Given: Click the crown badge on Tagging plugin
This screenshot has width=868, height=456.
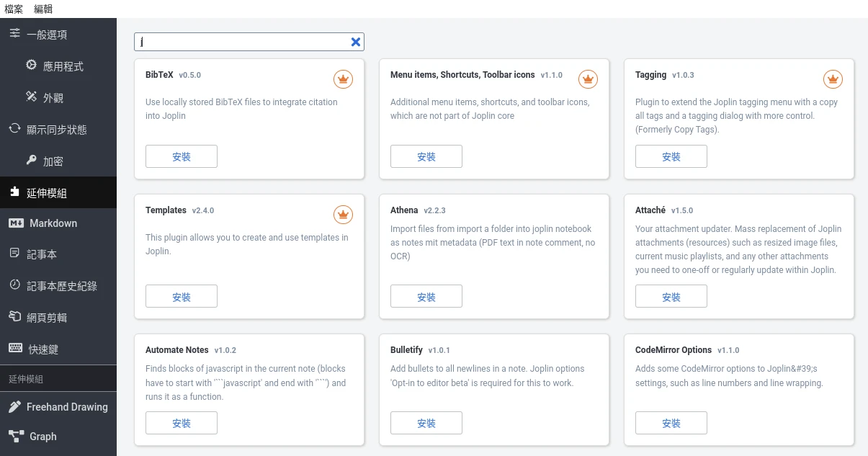Looking at the screenshot, I should [833, 79].
